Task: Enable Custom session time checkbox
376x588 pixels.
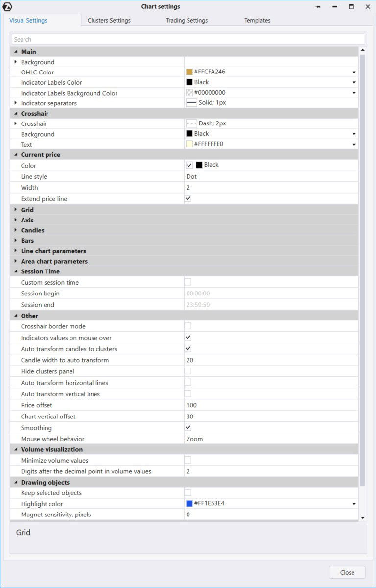Action: [x=188, y=282]
